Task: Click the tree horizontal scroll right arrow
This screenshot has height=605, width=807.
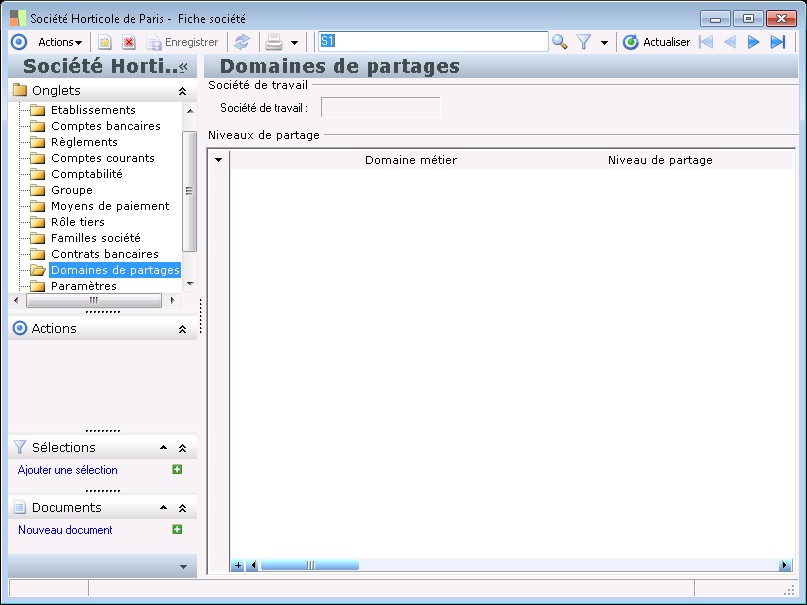Action: (x=172, y=300)
